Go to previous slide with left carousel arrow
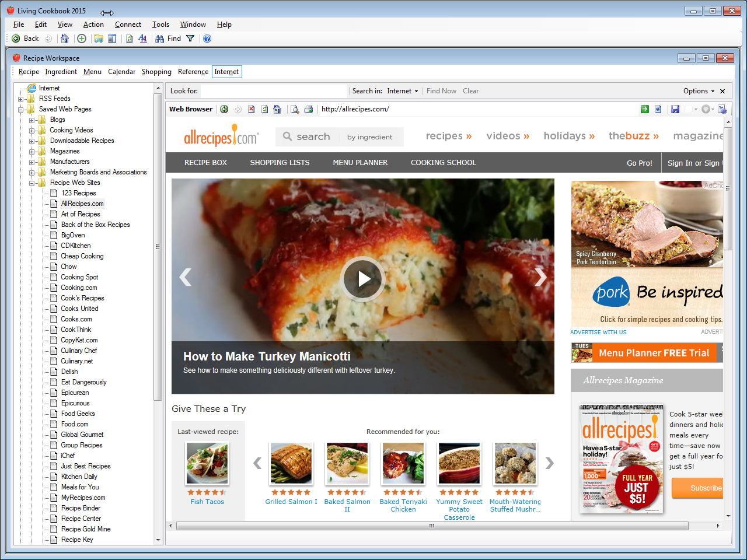The width and height of the screenshot is (747, 560). [x=186, y=277]
